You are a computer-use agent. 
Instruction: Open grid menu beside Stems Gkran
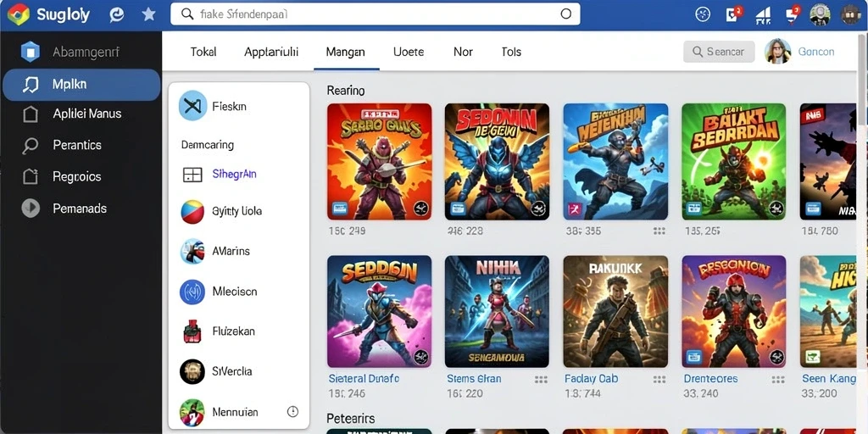pos(541,379)
